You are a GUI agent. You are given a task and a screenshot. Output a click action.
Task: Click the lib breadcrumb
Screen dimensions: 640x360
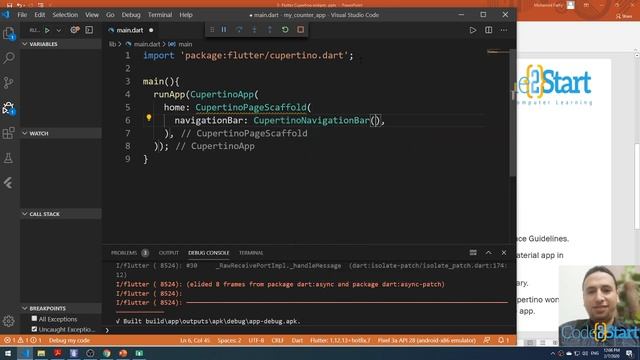point(112,44)
